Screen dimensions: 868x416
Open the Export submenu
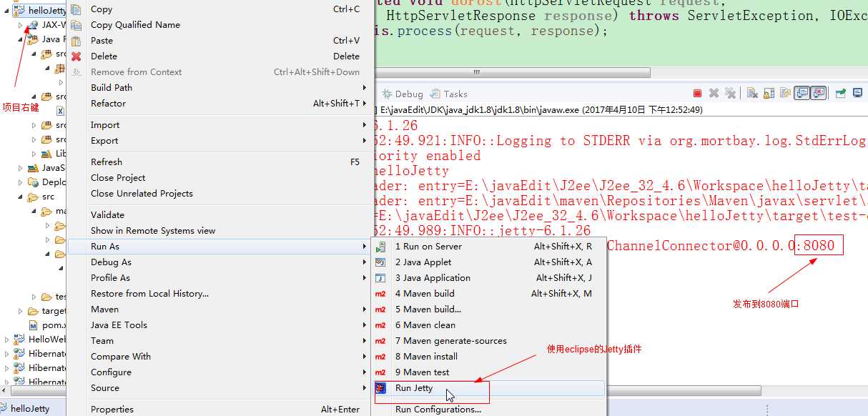click(x=220, y=141)
